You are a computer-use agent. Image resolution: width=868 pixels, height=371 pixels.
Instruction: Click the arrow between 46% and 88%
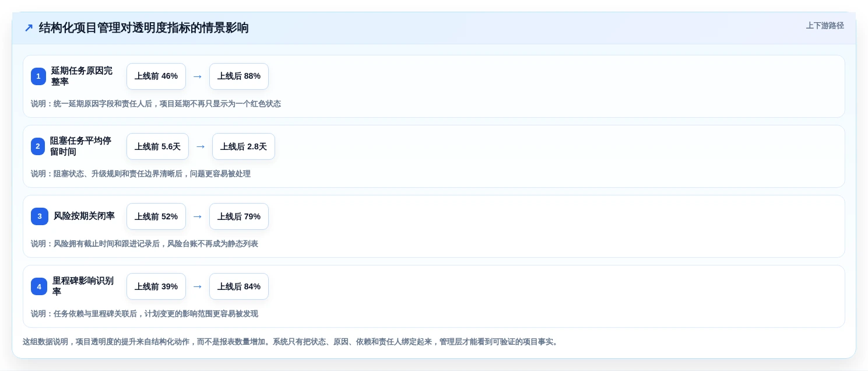[x=198, y=76]
